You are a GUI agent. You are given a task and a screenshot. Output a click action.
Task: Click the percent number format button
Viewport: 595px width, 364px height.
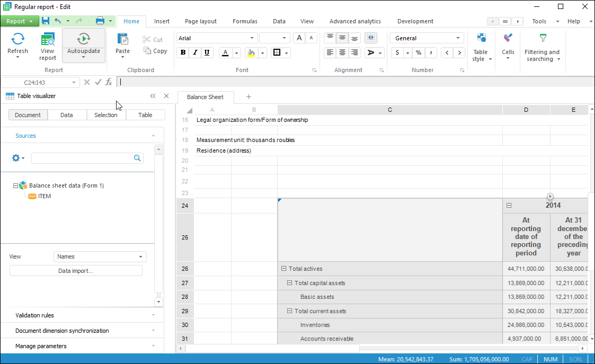tap(419, 52)
